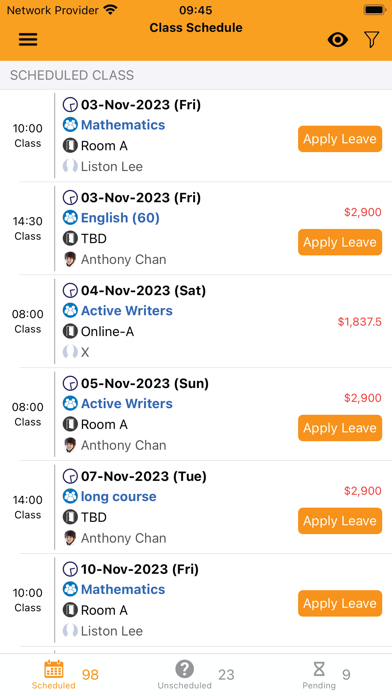Click the group icon beside English (60)
392x696 pixels.
[70, 218]
